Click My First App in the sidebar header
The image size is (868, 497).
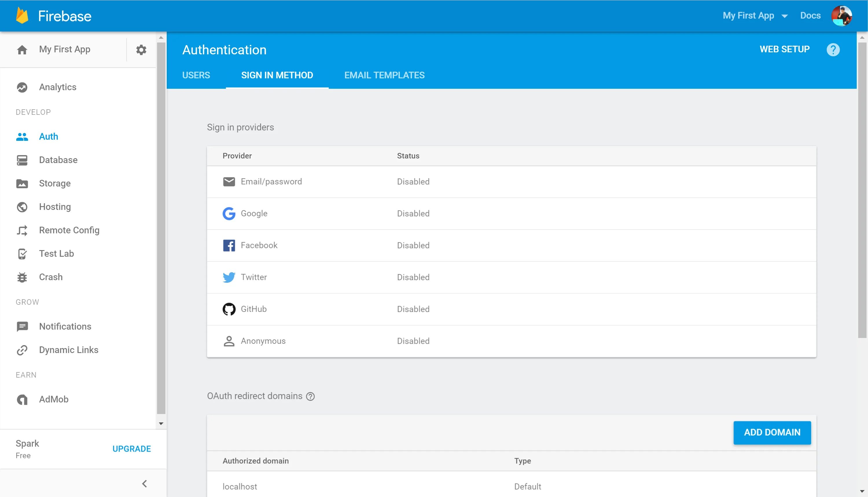(x=65, y=49)
